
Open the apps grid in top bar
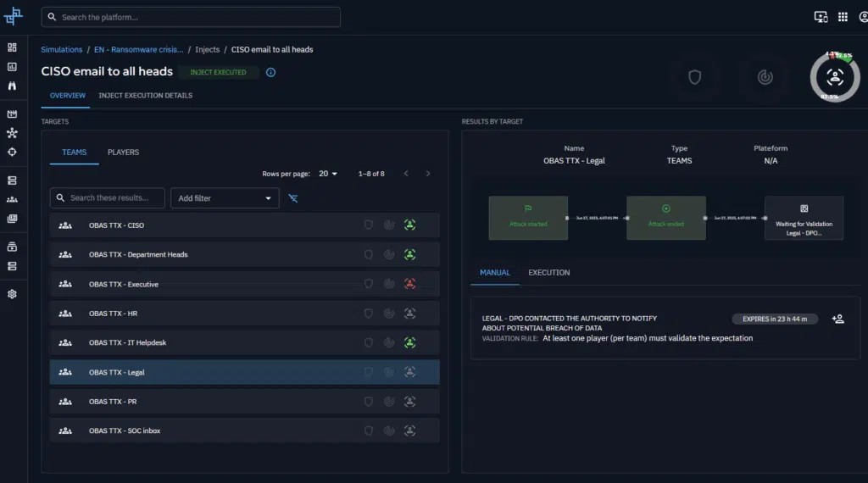[x=843, y=17]
